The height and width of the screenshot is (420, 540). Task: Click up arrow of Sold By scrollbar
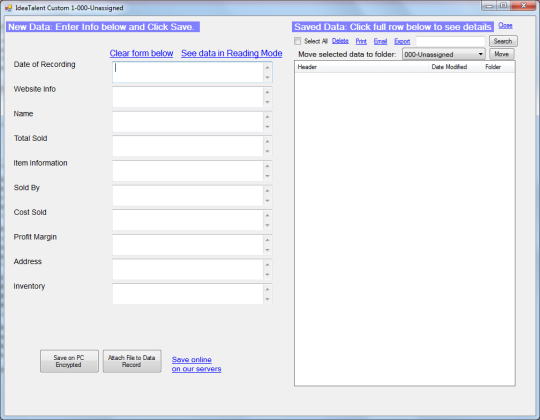pos(268,191)
